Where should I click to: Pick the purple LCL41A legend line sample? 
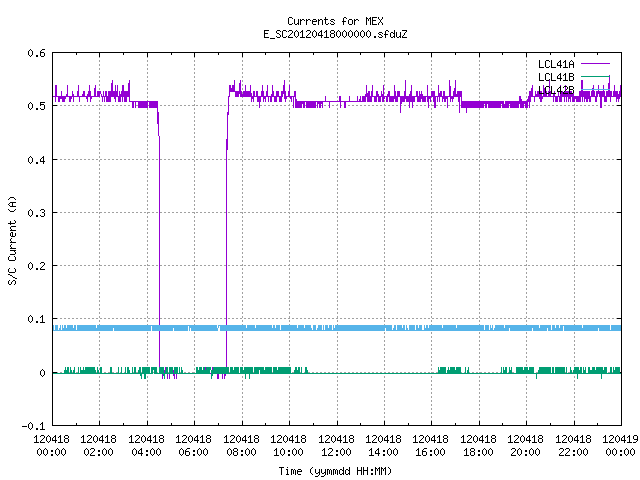[595, 64]
